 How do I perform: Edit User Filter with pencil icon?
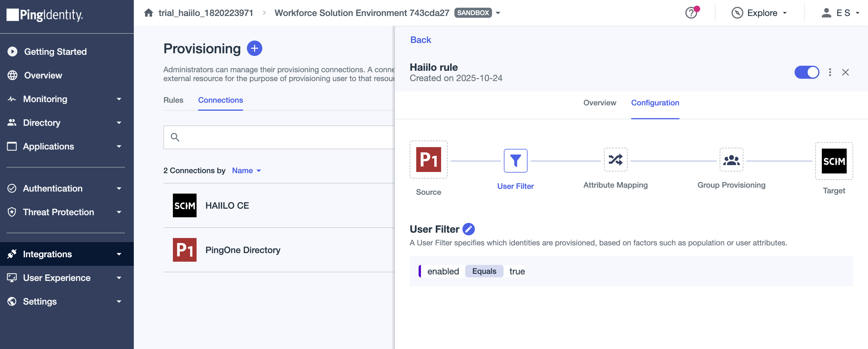[468, 229]
